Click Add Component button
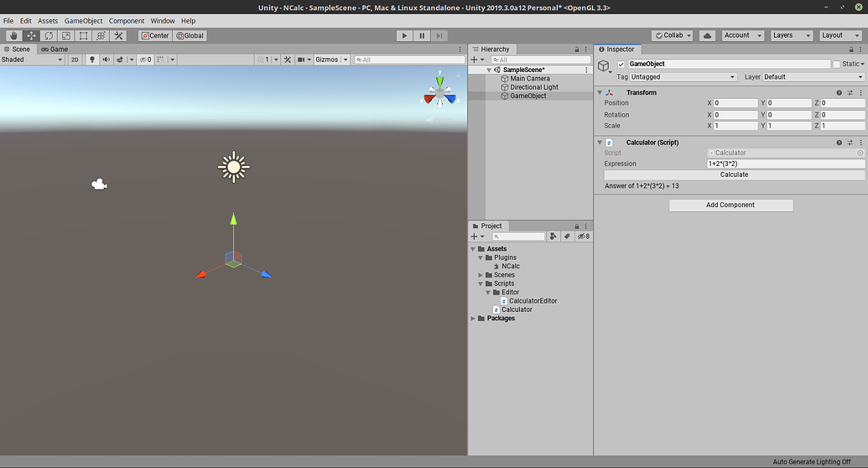The width and height of the screenshot is (868, 468). coord(730,205)
